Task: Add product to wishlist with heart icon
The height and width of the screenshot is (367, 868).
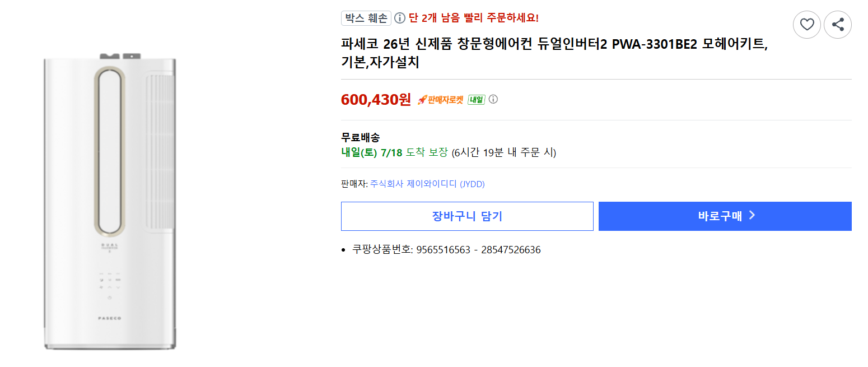Action: point(806,25)
